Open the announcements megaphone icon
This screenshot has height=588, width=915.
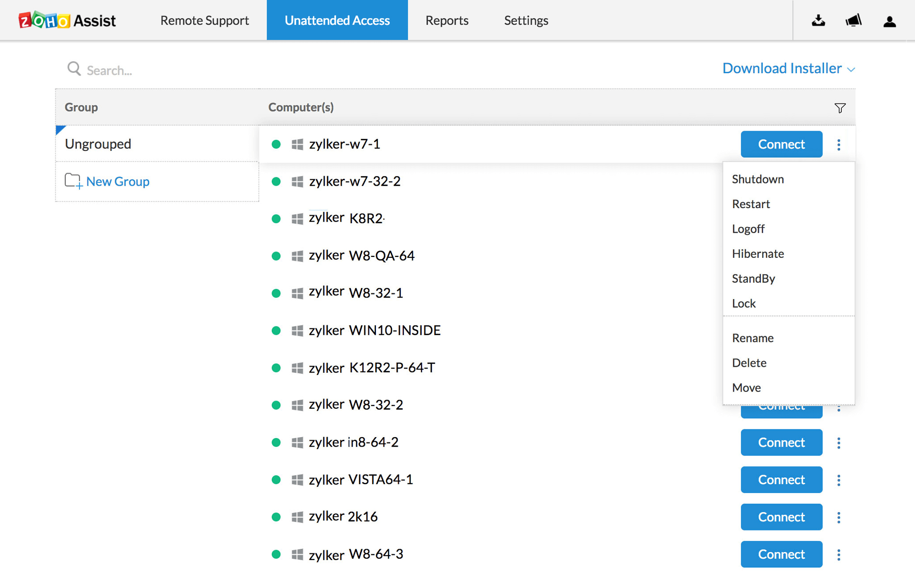[853, 21]
